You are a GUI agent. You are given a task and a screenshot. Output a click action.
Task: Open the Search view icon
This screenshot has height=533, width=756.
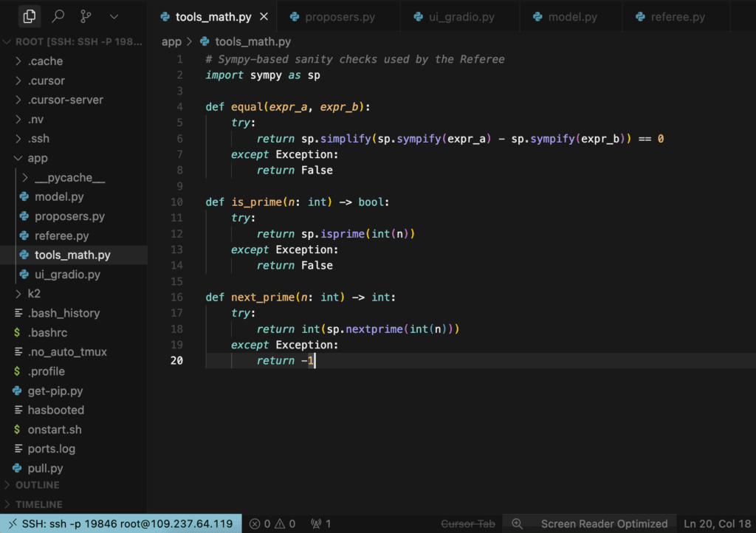click(58, 16)
